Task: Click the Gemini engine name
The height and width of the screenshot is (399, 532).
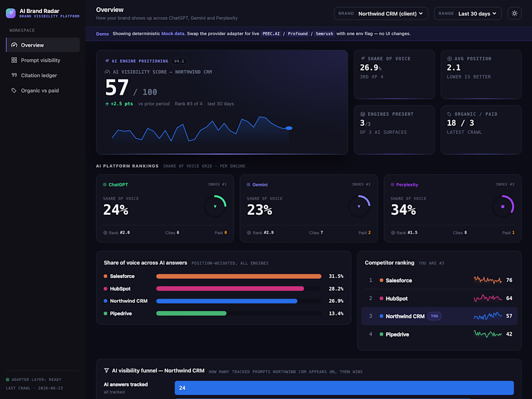Action: pos(260,185)
